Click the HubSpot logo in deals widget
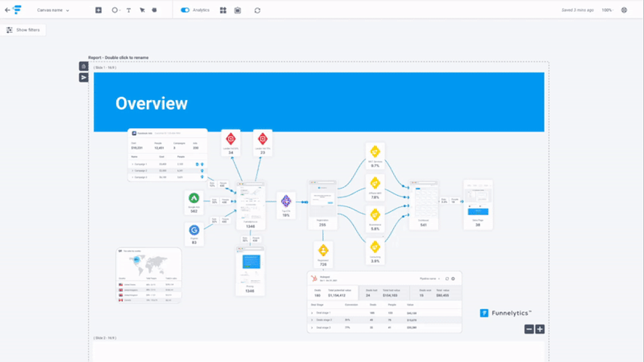Screen dimensions: 644x362 click(314, 279)
